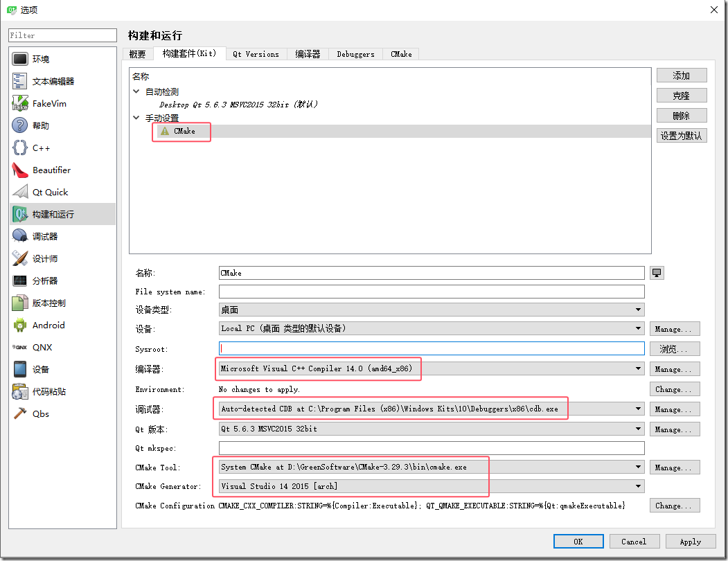Select the QNX category icon

click(19, 348)
